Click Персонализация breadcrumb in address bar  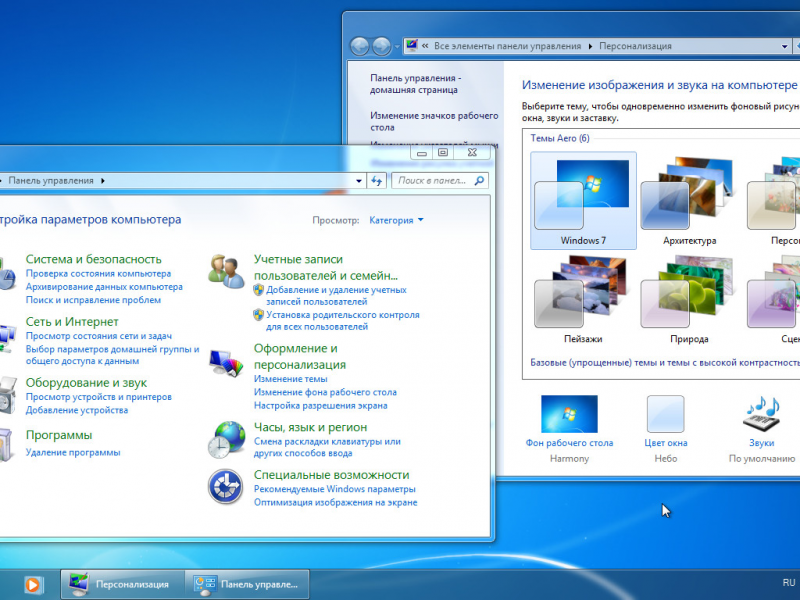tap(635, 46)
